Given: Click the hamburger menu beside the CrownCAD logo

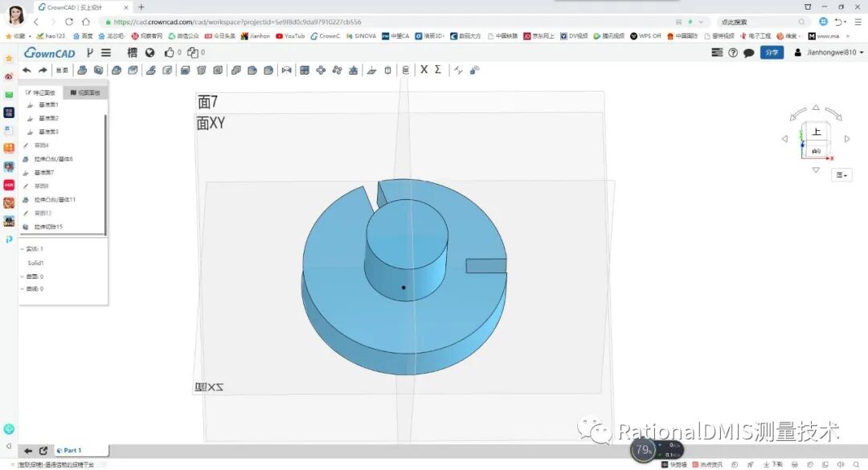Looking at the screenshot, I should click(x=105, y=52).
